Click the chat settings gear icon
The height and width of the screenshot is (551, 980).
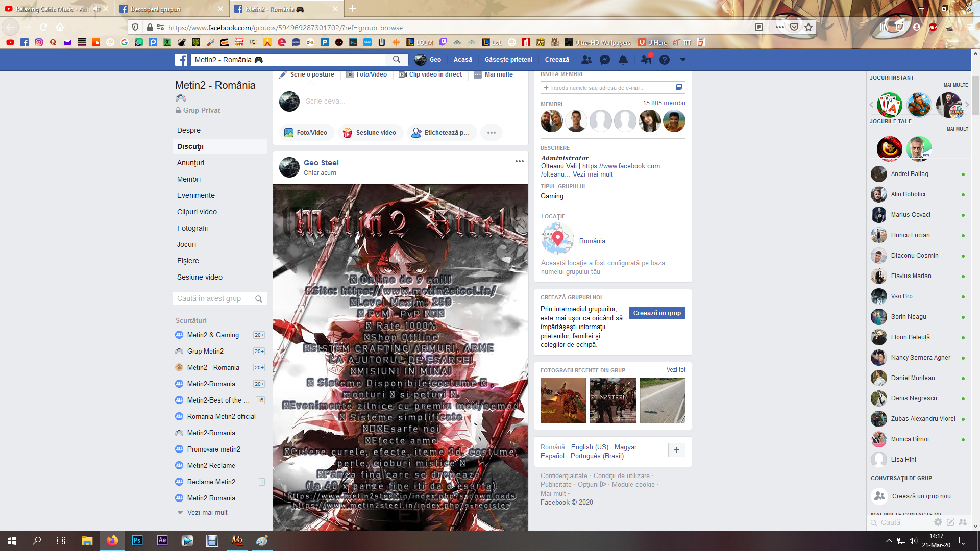point(938,522)
